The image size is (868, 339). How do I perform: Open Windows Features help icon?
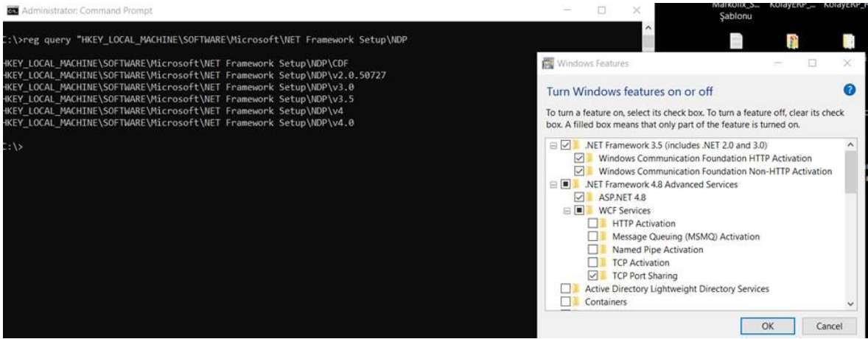[849, 91]
